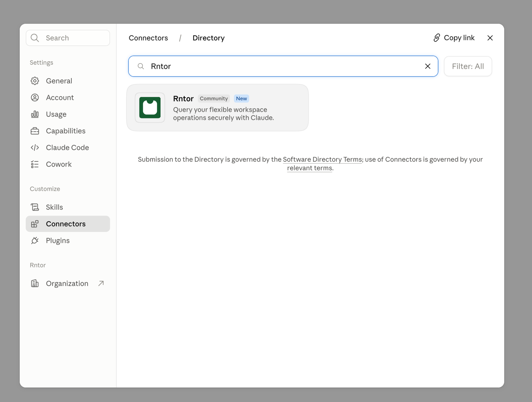Screen dimensions: 532x402
Task: Click the Plugins plug icon
Action: pyautogui.click(x=35, y=240)
